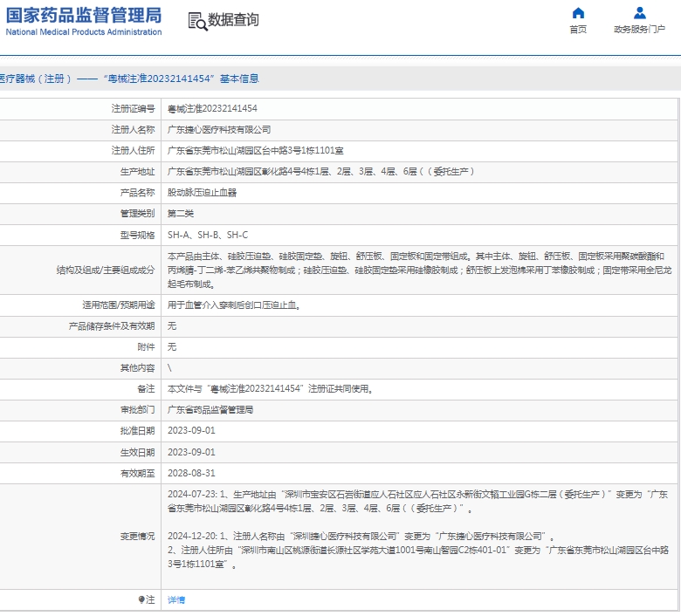Click the 其他内容 row label

(x=137, y=368)
